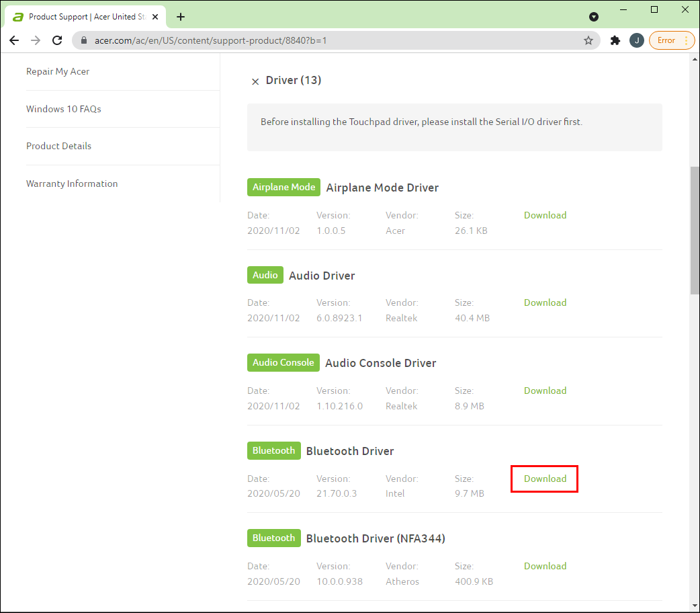
Task: Click the page vertical scrollbar thumb
Action: pyautogui.click(x=695, y=231)
